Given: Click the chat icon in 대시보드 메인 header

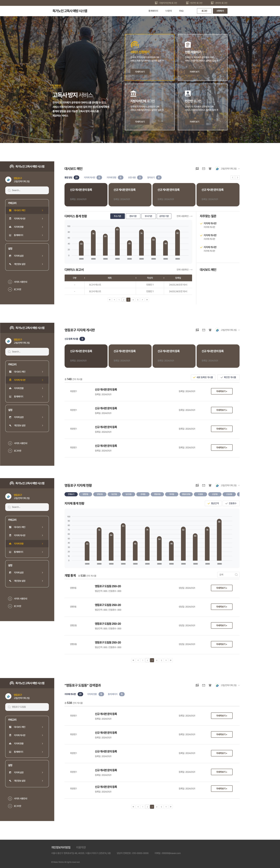Looking at the screenshot, I should click(x=197, y=169).
